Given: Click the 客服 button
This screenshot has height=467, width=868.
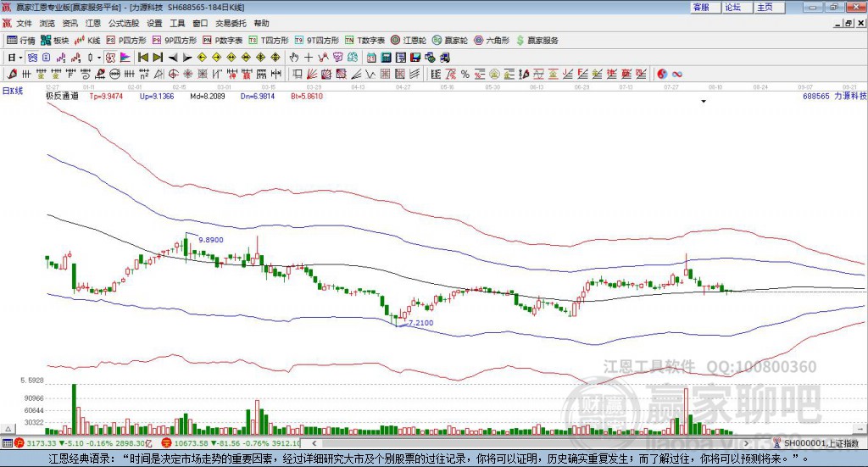Looking at the screenshot, I should (x=705, y=7).
